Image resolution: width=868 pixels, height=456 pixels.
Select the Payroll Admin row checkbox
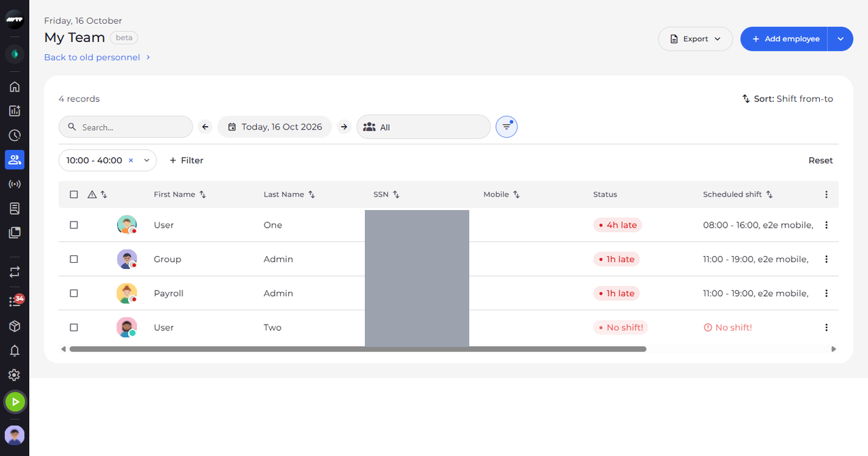pos(74,293)
